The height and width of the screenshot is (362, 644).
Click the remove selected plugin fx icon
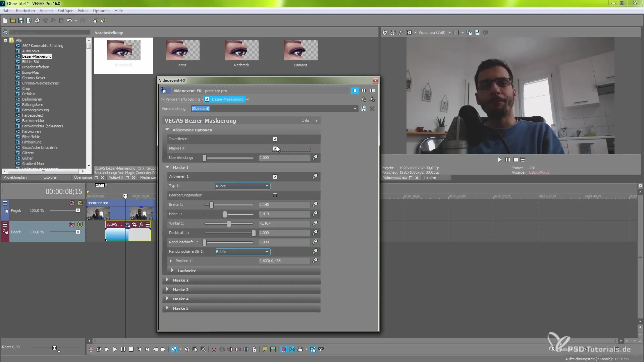372,99
